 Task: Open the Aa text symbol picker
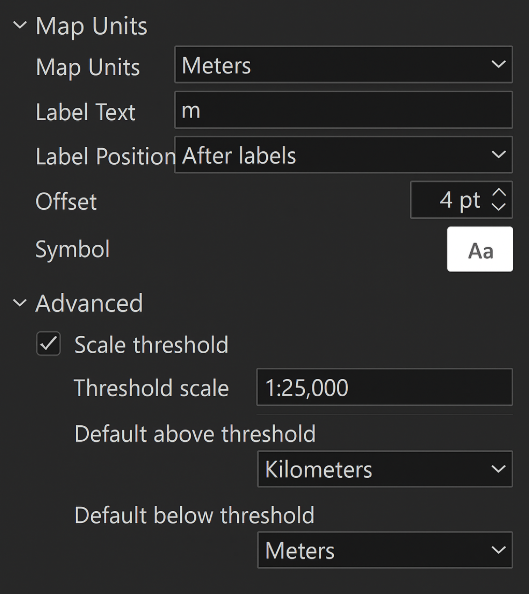[x=480, y=249]
